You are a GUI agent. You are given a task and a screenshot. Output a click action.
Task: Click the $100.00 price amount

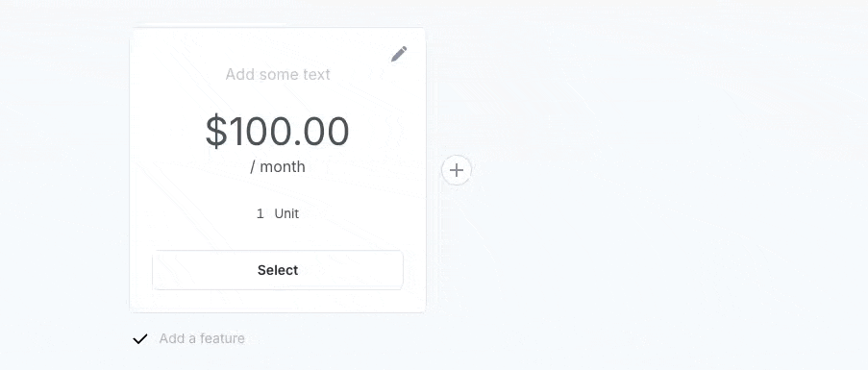click(278, 131)
